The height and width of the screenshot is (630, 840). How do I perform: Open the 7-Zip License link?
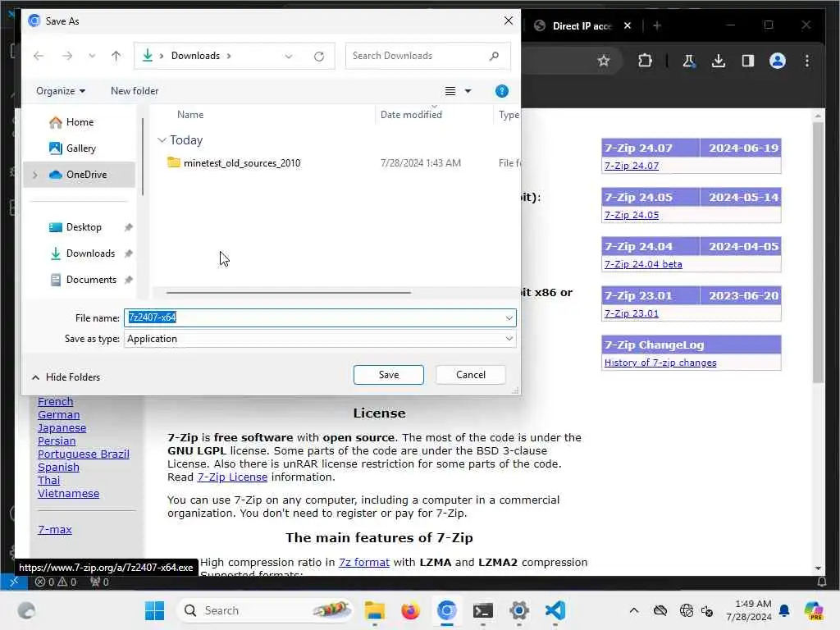[x=232, y=477]
